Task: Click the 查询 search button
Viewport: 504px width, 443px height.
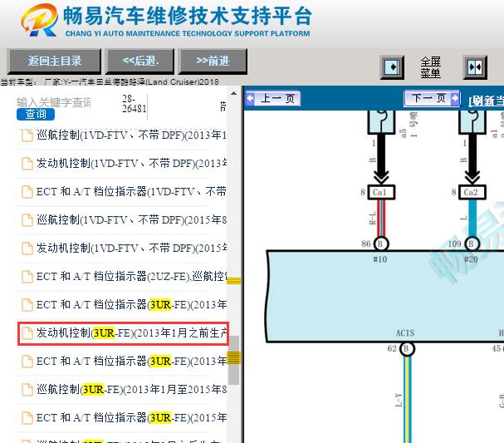Action: [36, 114]
